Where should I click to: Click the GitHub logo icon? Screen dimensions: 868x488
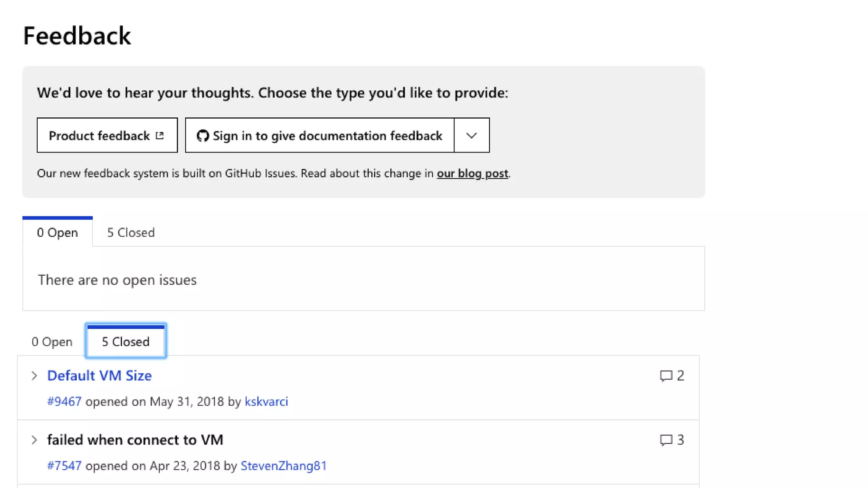203,136
